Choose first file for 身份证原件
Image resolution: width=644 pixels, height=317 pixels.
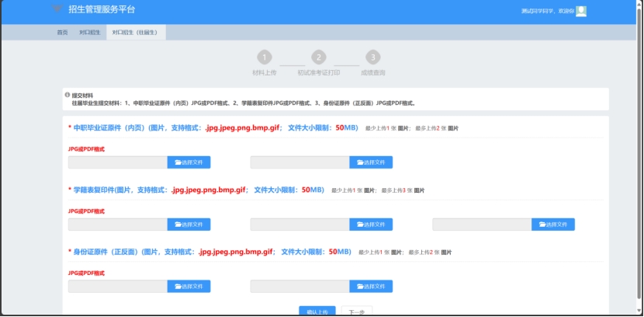[x=189, y=287]
